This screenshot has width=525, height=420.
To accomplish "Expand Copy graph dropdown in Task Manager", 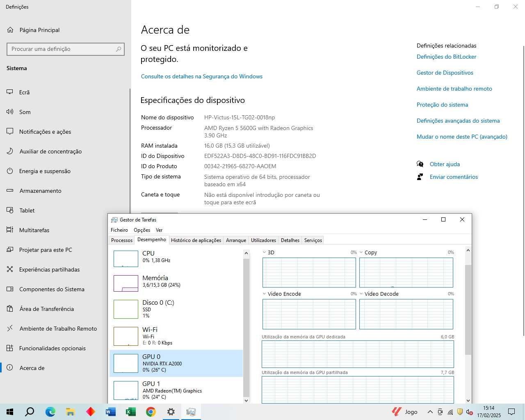I will pyautogui.click(x=361, y=253).
